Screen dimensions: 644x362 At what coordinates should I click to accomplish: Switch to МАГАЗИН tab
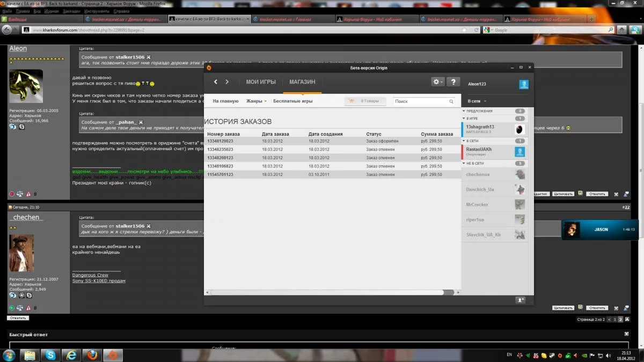302,82
